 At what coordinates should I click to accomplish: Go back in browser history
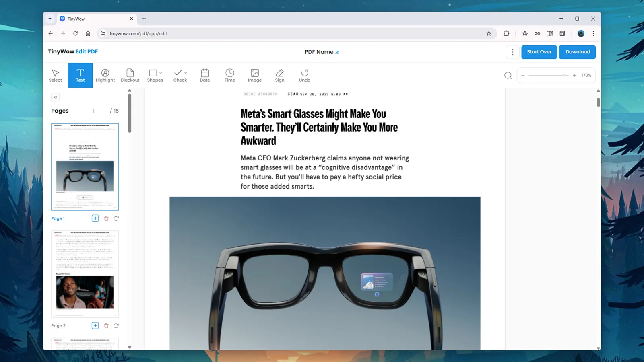50,33
